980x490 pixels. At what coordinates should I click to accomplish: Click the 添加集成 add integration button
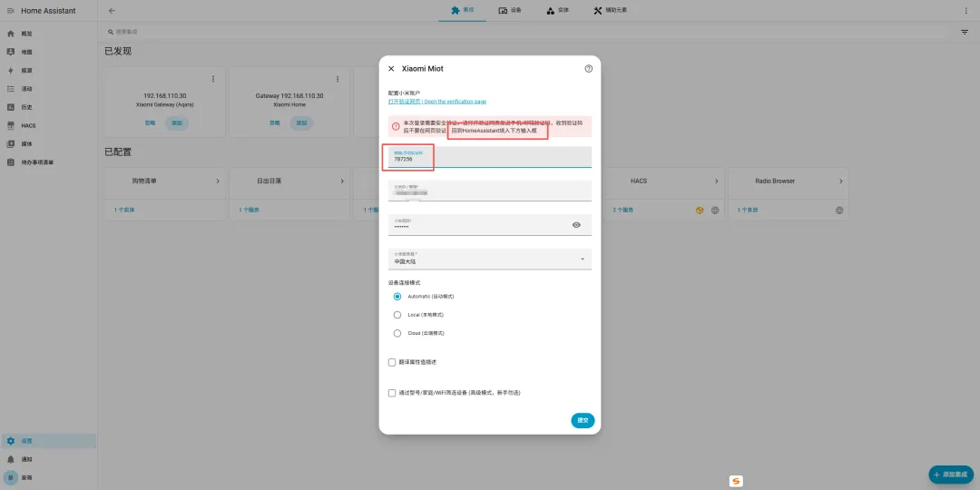(x=952, y=475)
